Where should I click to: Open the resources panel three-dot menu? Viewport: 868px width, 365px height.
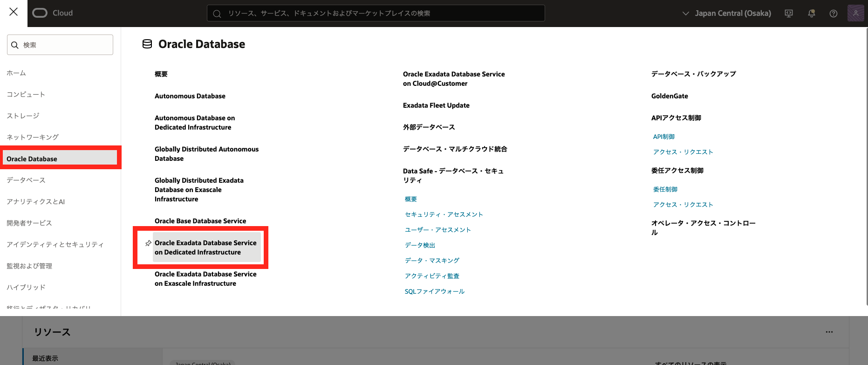pyautogui.click(x=829, y=332)
